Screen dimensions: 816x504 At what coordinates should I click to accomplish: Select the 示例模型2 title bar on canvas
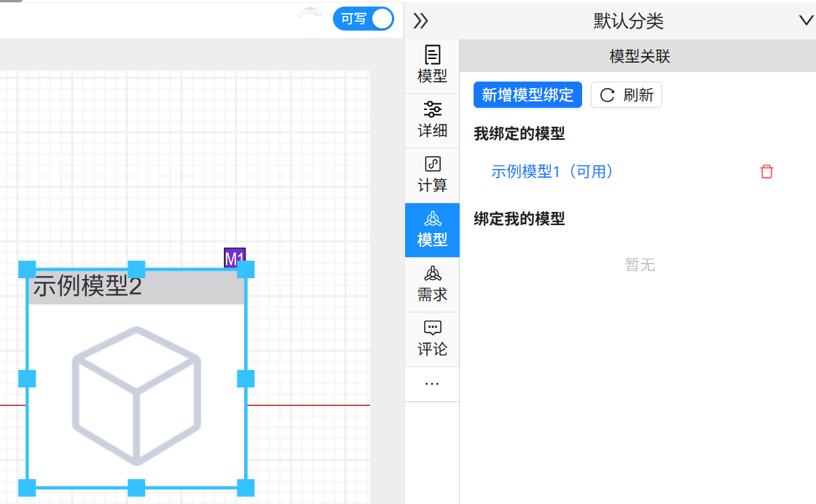(136, 286)
